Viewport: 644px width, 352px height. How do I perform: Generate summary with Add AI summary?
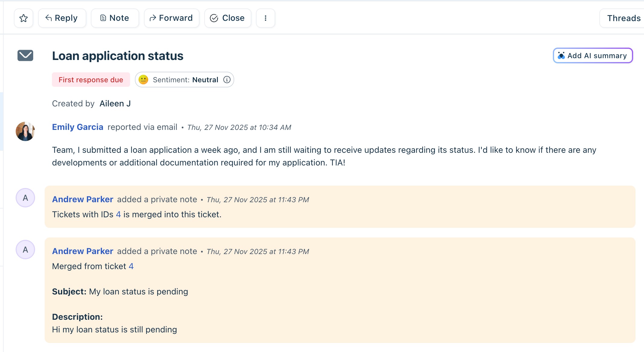[593, 55]
